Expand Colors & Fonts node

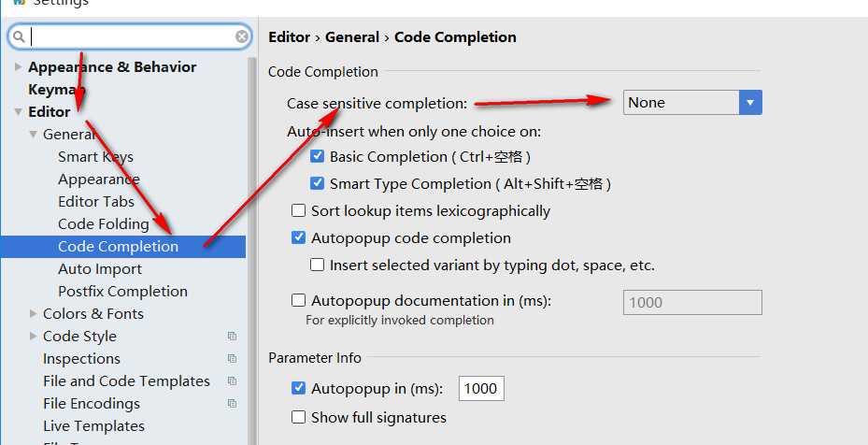pos(34,314)
